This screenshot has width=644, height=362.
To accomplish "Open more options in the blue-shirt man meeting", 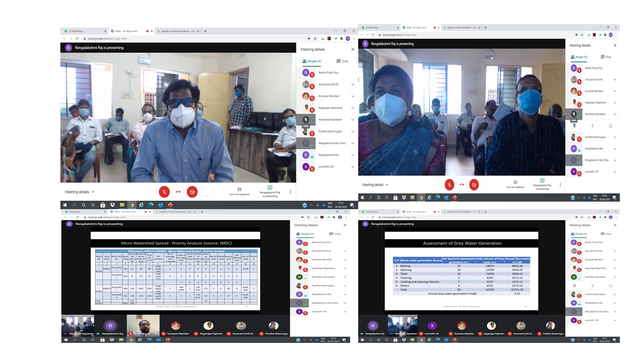I will pyautogui.click(x=290, y=192).
